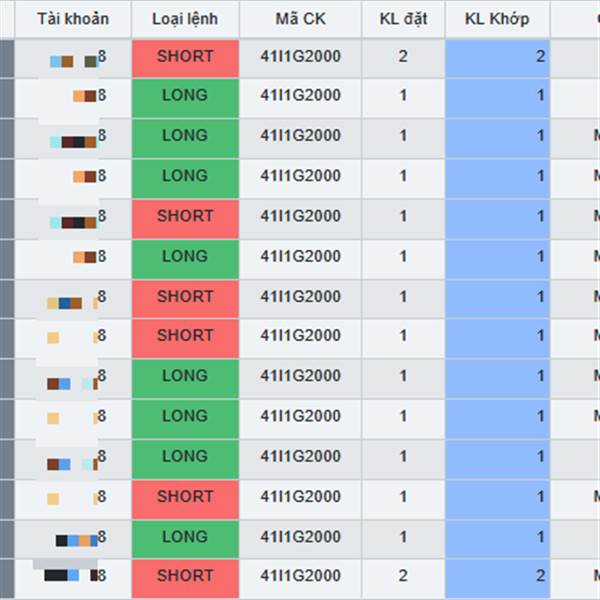600x600 pixels.
Task: Select the SHORT cell in the first row
Action: (x=186, y=59)
